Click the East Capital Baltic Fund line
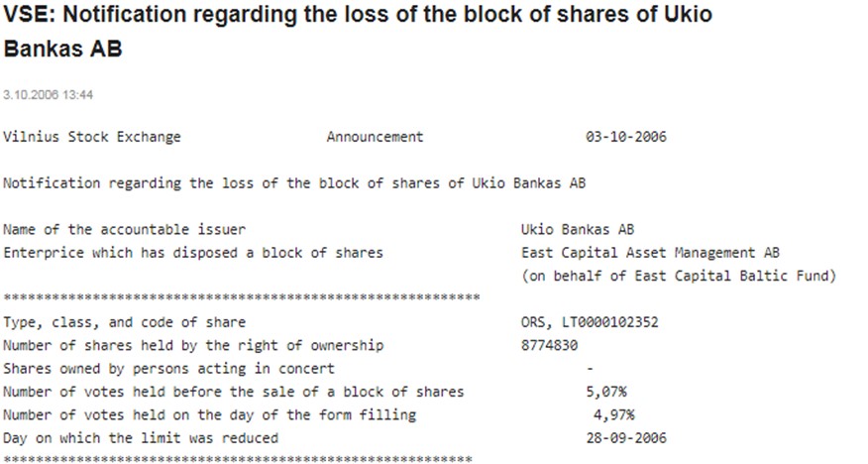 (679, 276)
